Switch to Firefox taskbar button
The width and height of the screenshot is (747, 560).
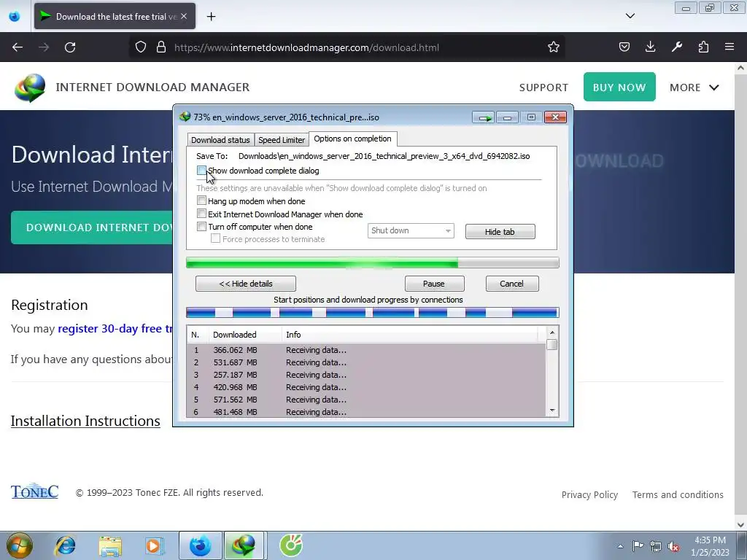point(201,545)
